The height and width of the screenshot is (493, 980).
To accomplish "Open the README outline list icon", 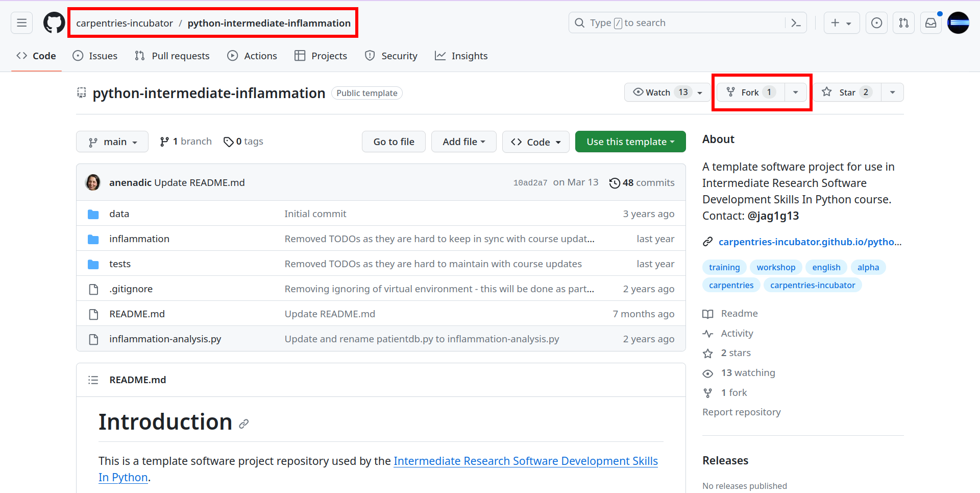I will 93,380.
